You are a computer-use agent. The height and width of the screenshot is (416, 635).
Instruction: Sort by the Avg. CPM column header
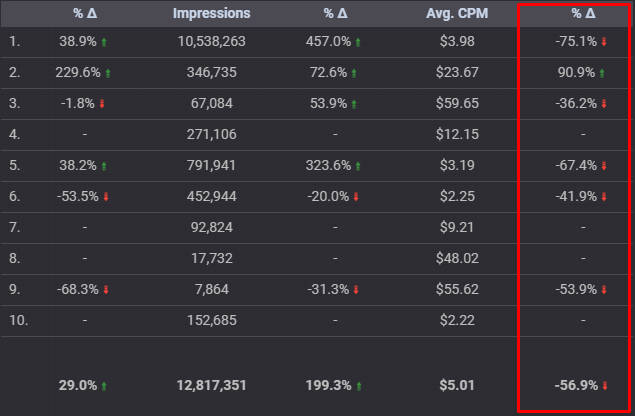click(461, 14)
